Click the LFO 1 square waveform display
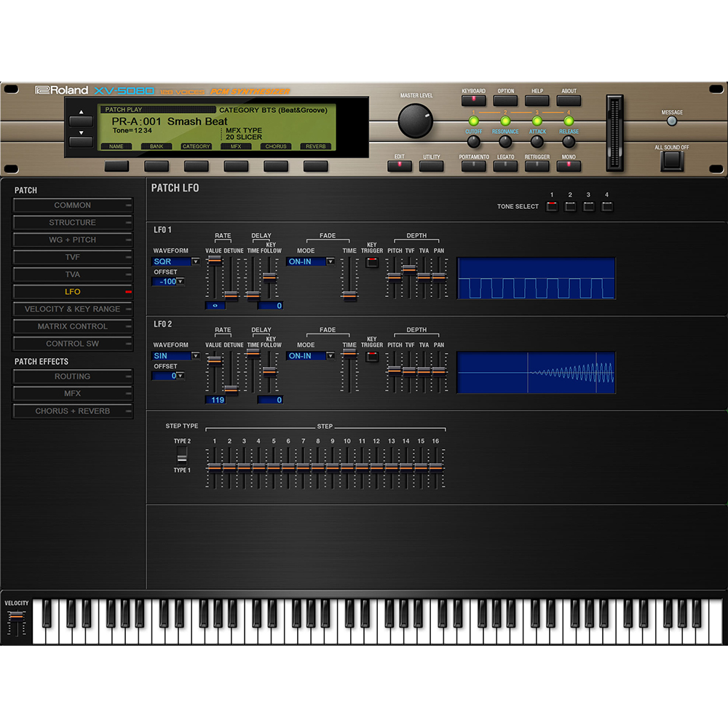Viewport: 728px width, 728px height. tap(537, 278)
